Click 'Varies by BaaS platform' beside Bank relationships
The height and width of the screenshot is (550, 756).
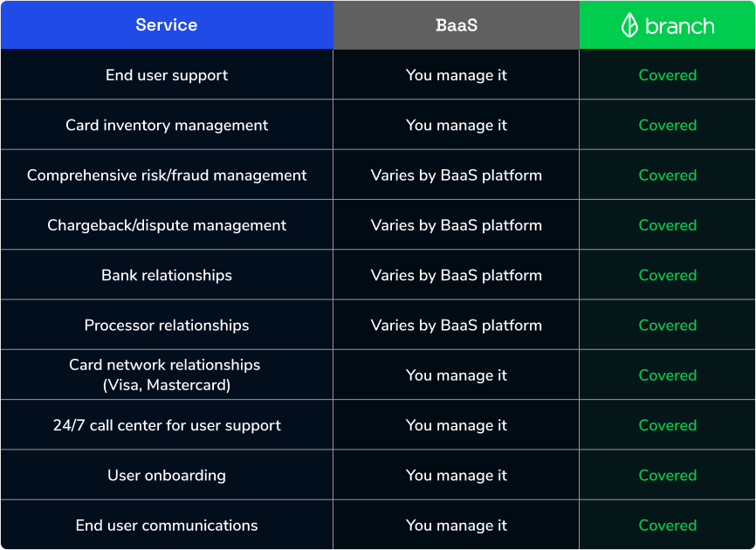pos(456,274)
